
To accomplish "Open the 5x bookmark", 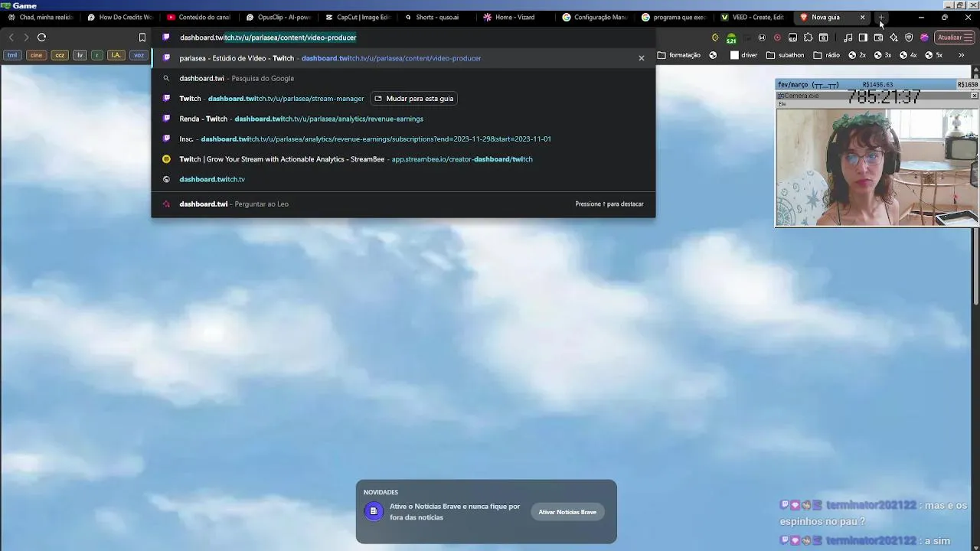I will [x=933, y=55].
